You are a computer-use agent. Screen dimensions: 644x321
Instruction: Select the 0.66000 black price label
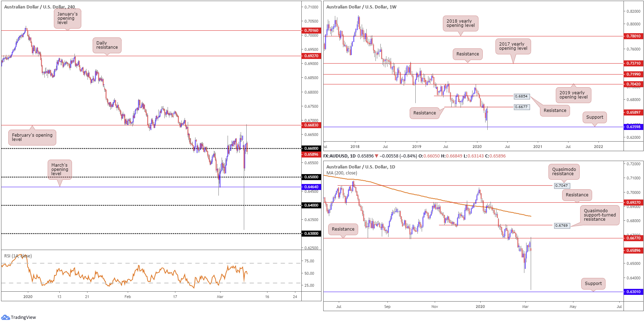311,148
